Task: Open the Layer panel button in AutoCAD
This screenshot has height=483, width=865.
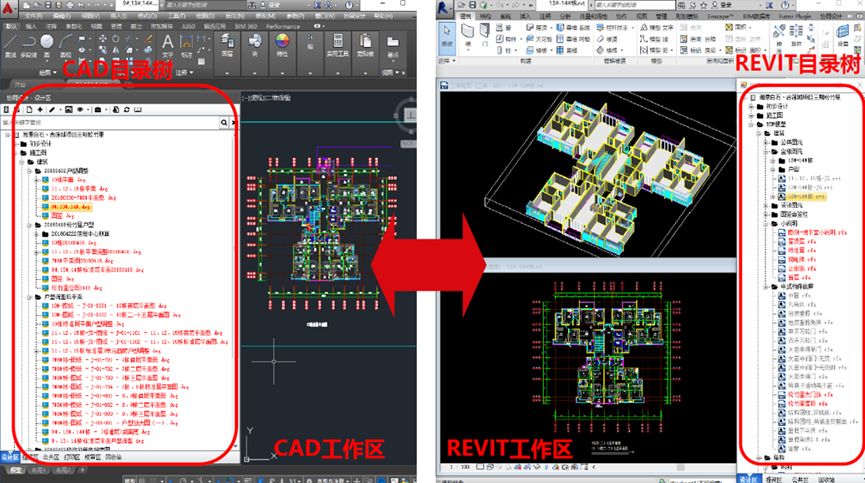Action: point(227,45)
